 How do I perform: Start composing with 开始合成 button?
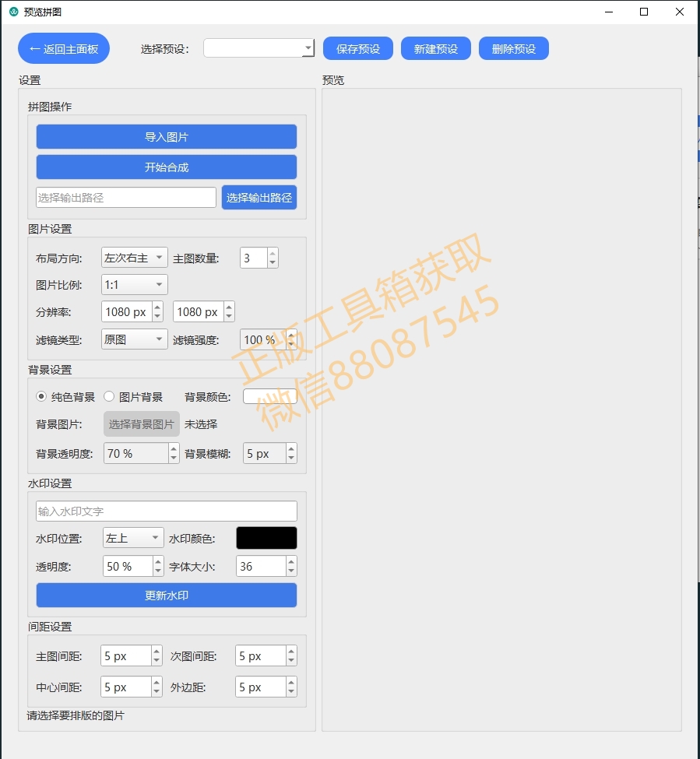(167, 167)
